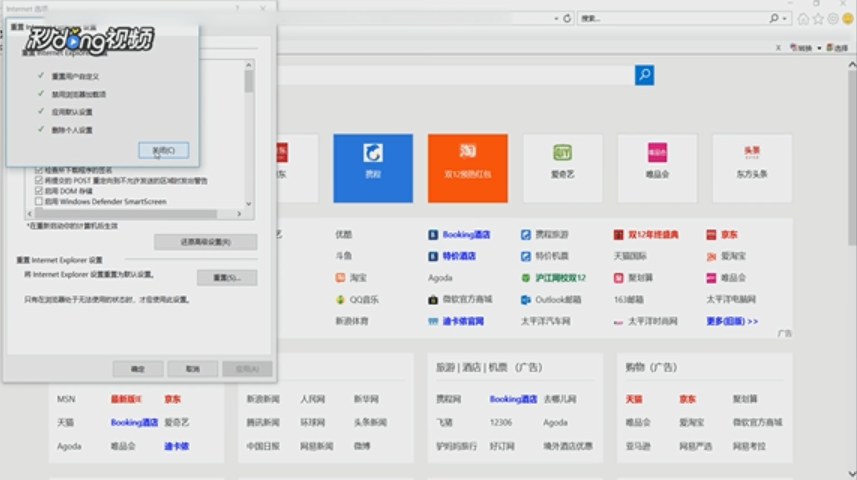Click the 重置(S)... button
857x480 pixels.
pyautogui.click(x=227, y=278)
